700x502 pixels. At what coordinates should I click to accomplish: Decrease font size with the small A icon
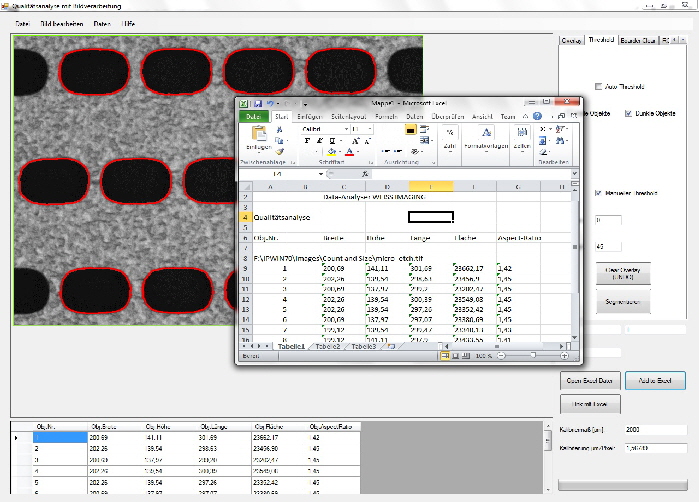367,141
